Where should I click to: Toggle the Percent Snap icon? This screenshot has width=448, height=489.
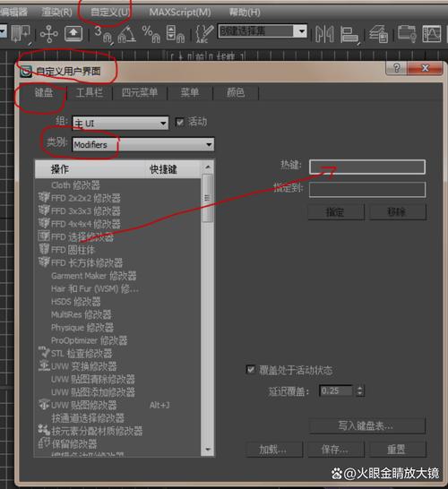point(151,34)
